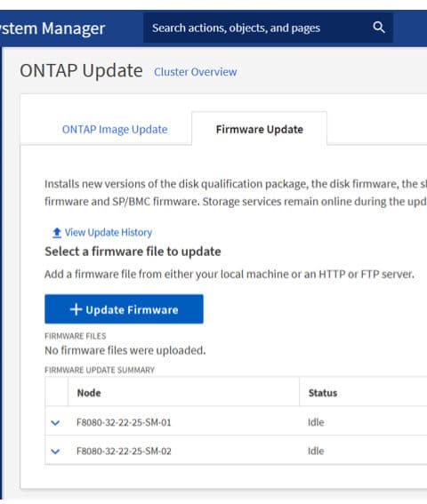Select the F8080-32-22-25-SM-01 node name
427x504 pixels.
(x=124, y=422)
